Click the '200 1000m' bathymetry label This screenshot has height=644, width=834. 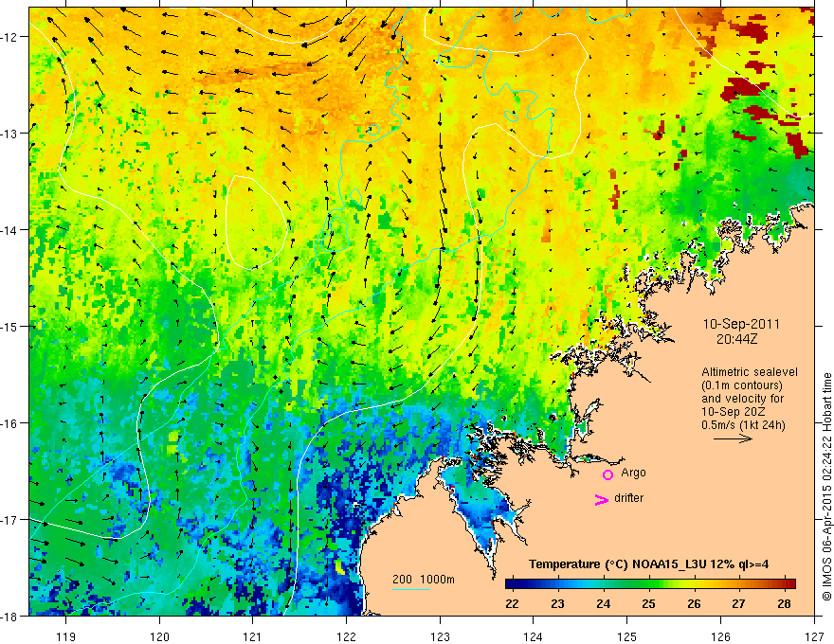(x=424, y=580)
